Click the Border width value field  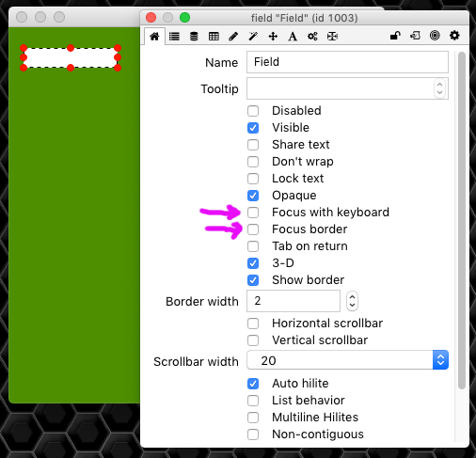pos(294,301)
